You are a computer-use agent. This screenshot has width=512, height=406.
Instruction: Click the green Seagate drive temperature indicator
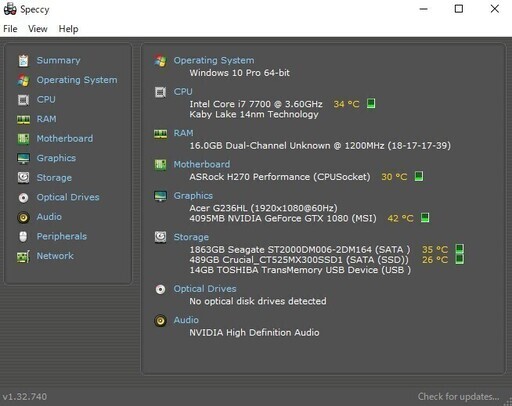click(x=460, y=249)
